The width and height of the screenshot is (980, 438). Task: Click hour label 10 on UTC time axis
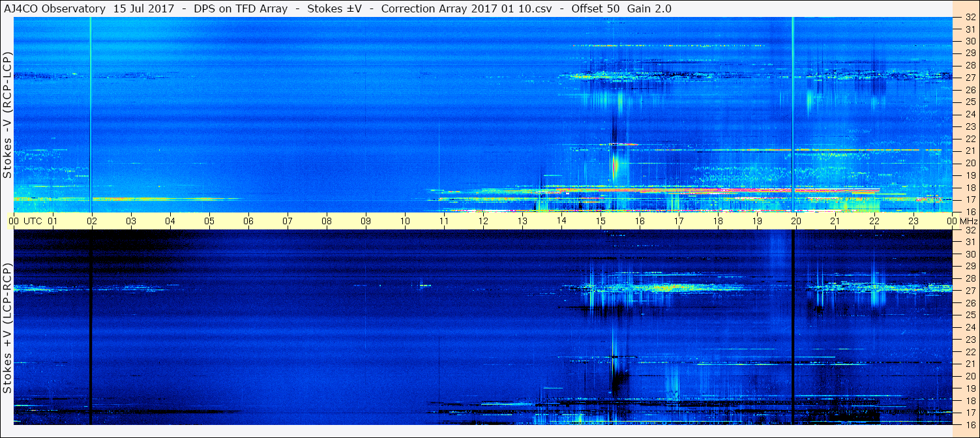click(405, 221)
